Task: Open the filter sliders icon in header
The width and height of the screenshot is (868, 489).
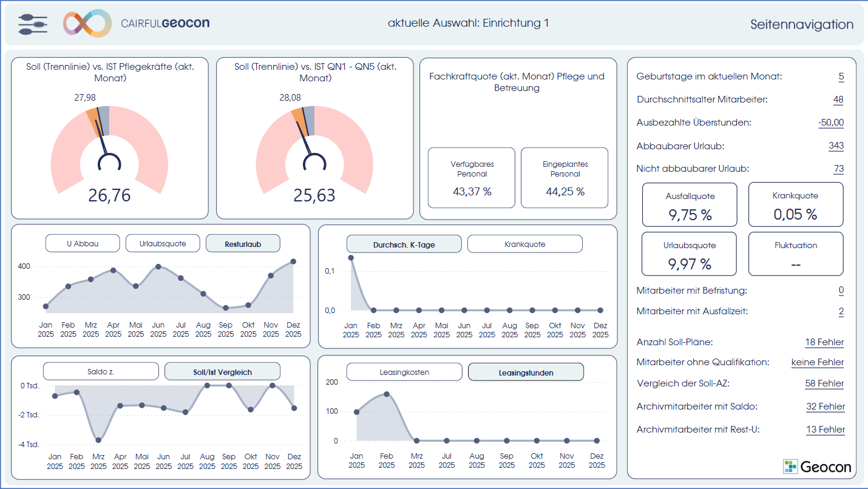Action: click(x=32, y=24)
